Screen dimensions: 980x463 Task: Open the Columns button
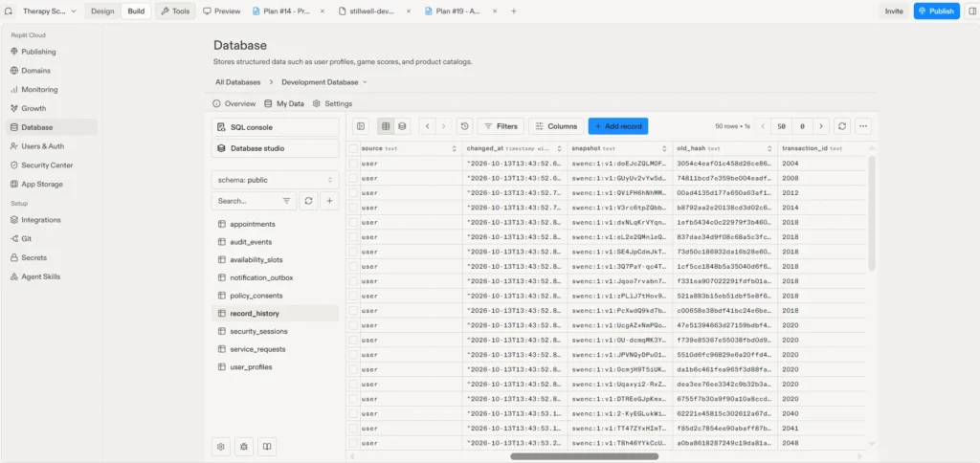tap(556, 126)
